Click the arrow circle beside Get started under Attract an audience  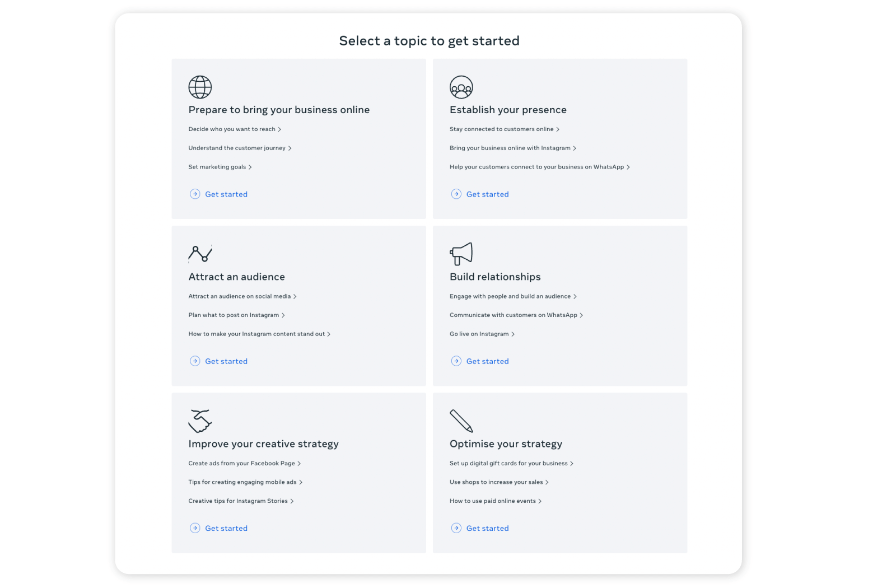[x=195, y=361]
